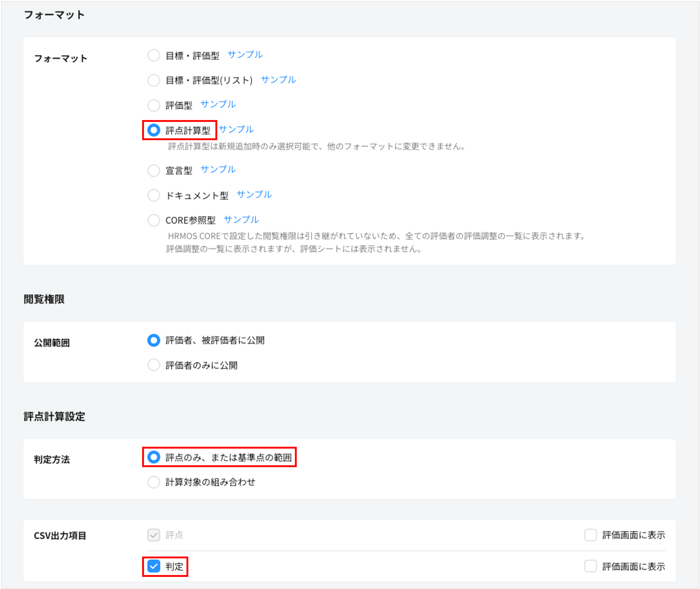View the CORE参照型 サンプル
This screenshot has width=700, height=589.
pos(241,219)
